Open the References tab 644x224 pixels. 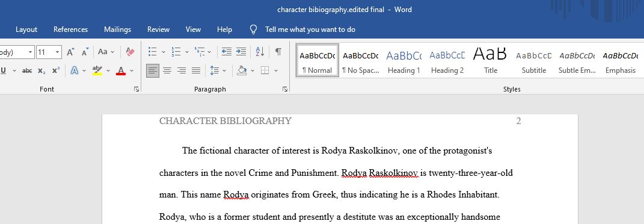point(70,30)
